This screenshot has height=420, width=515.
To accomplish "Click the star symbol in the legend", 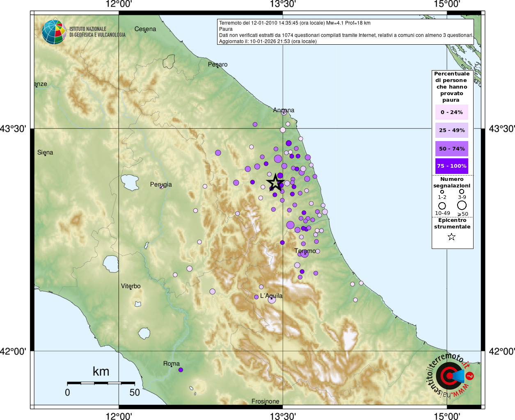I will (x=451, y=237).
